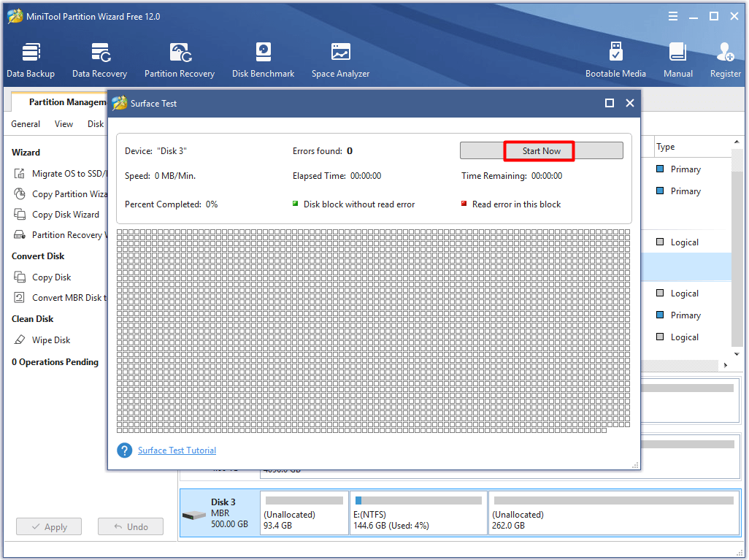Click the Undo button
This screenshot has width=749, height=560.
click(x=130, y=526)
